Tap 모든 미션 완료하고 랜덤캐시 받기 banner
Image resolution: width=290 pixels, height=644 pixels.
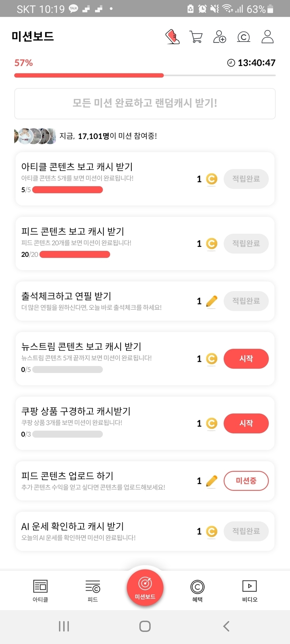coord(145,103)
